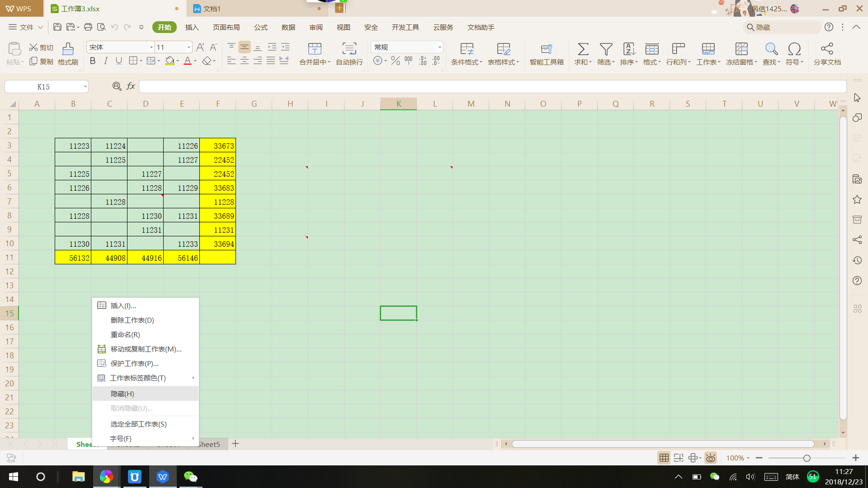Click the Freeze Panes (冻结窗格) icon

(741, 49)
